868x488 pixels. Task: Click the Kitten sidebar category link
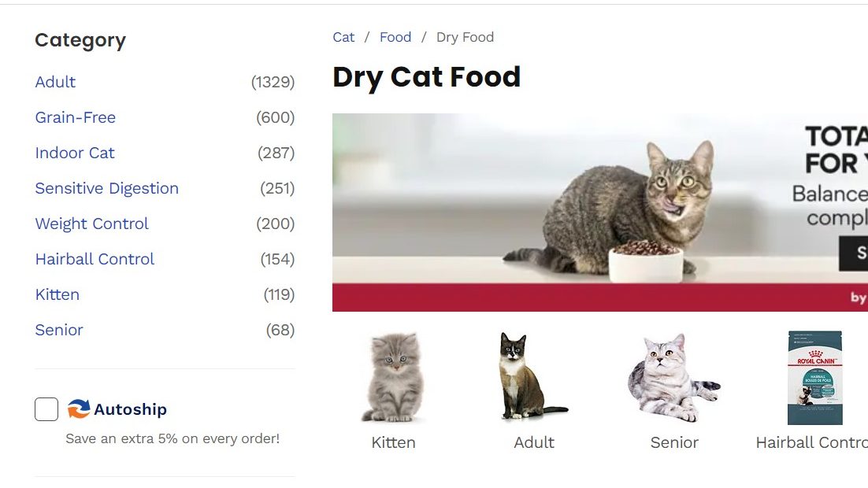(57, 294)
